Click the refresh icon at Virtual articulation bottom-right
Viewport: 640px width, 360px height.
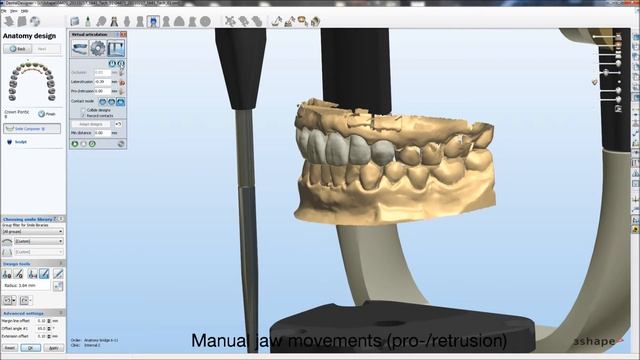point(121,144)
